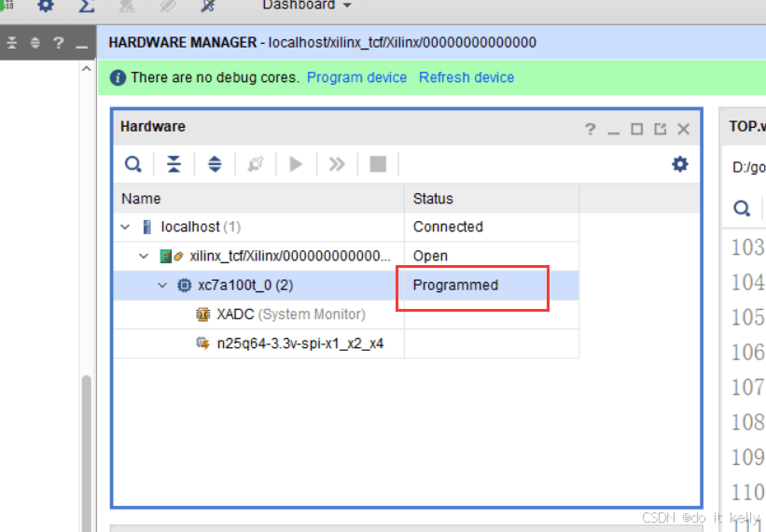Close the Hardware panel
This screenshot has width=766, height=532.
click(684, 129)
